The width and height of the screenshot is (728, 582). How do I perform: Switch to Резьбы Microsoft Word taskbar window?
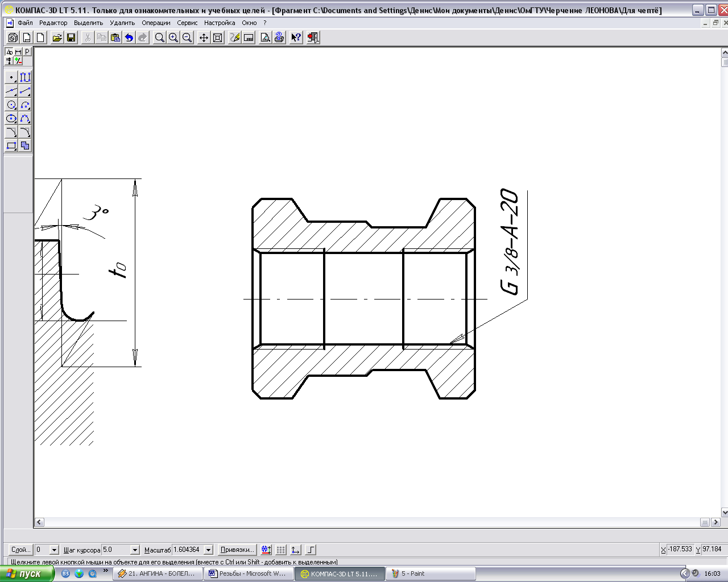pos(249,573)
